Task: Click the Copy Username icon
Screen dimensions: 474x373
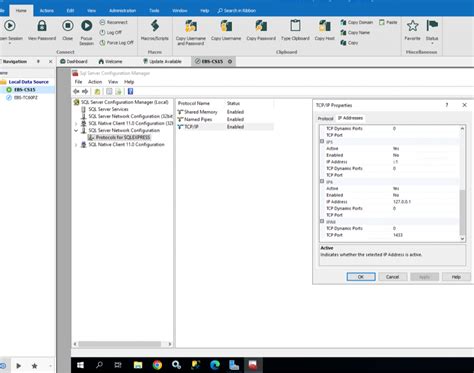Action: pos(226,26)
